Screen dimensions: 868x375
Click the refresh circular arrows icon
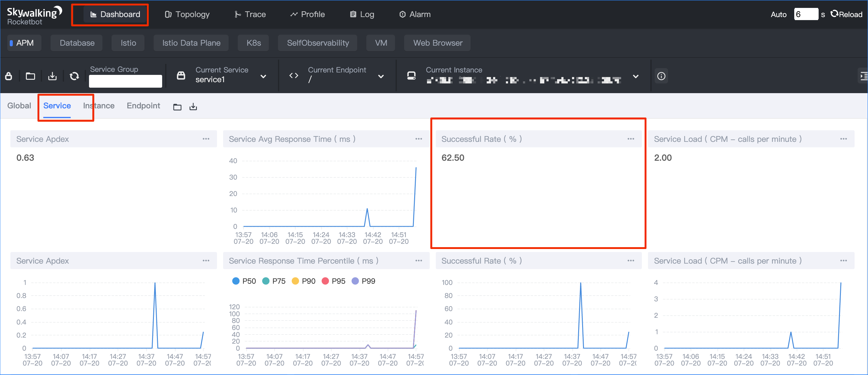point(74,76)
